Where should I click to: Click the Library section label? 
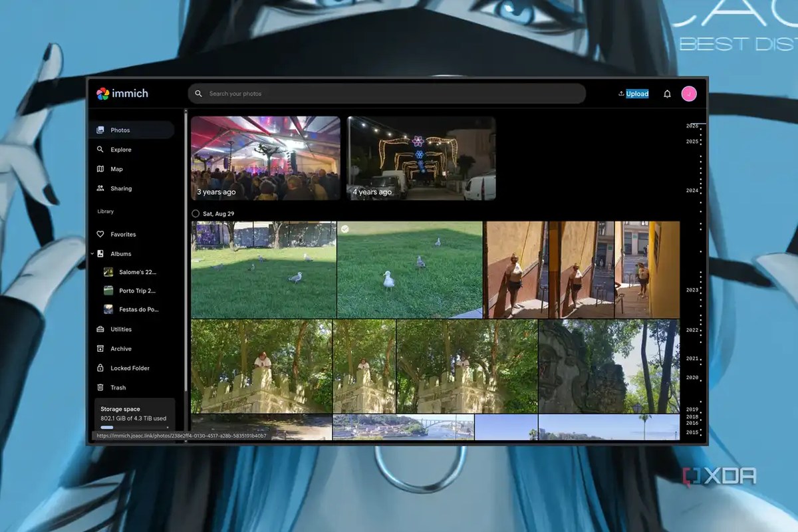click(x=105, y=211)
